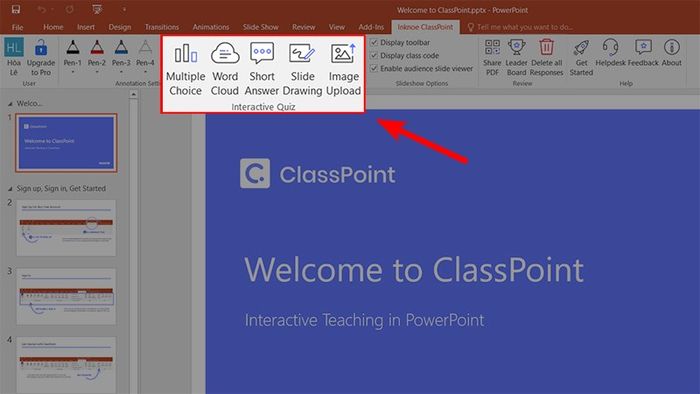The width and height of the screenshot is (700, 394).
Task: Collapse the Welco... section
Action: 10,104
